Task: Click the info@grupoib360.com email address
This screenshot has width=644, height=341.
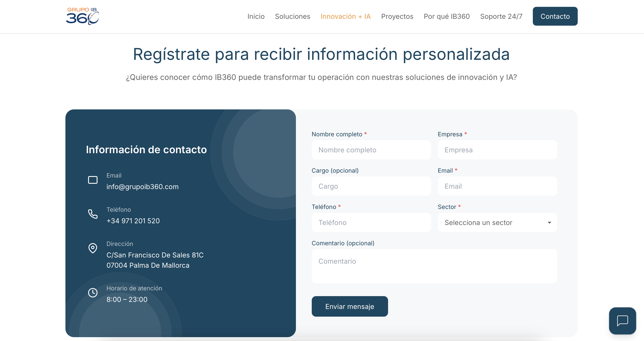Action: [x=142, y=186]
